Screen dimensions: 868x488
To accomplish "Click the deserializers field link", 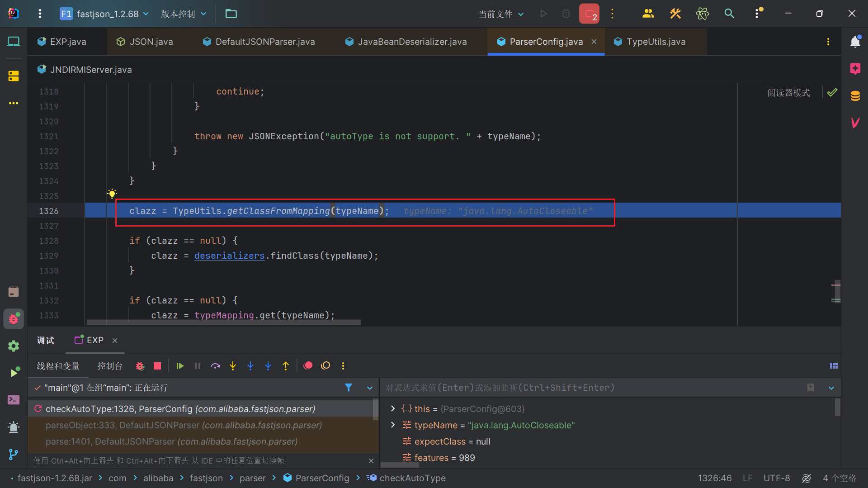I will coord(229,256).
